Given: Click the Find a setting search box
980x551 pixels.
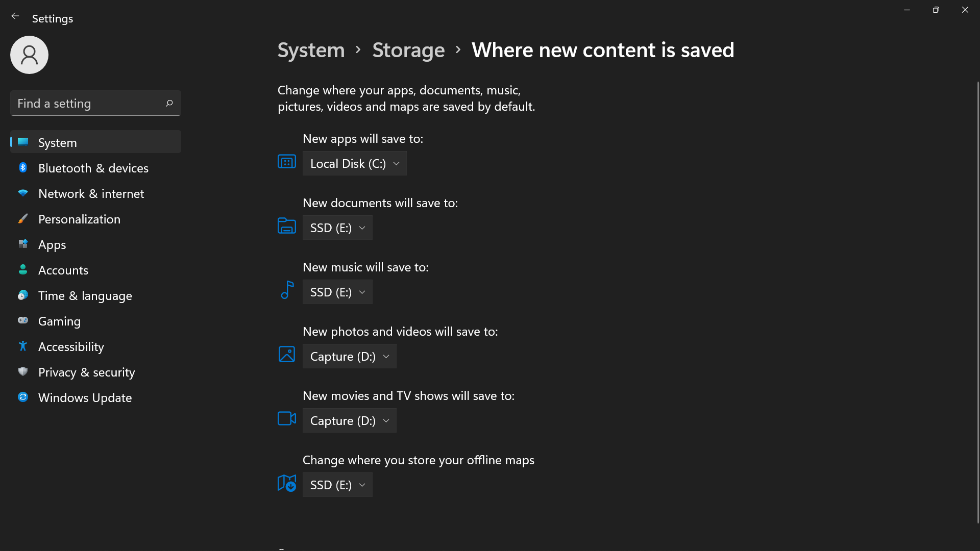Looking at the screenshot, I should click(87, 104).
